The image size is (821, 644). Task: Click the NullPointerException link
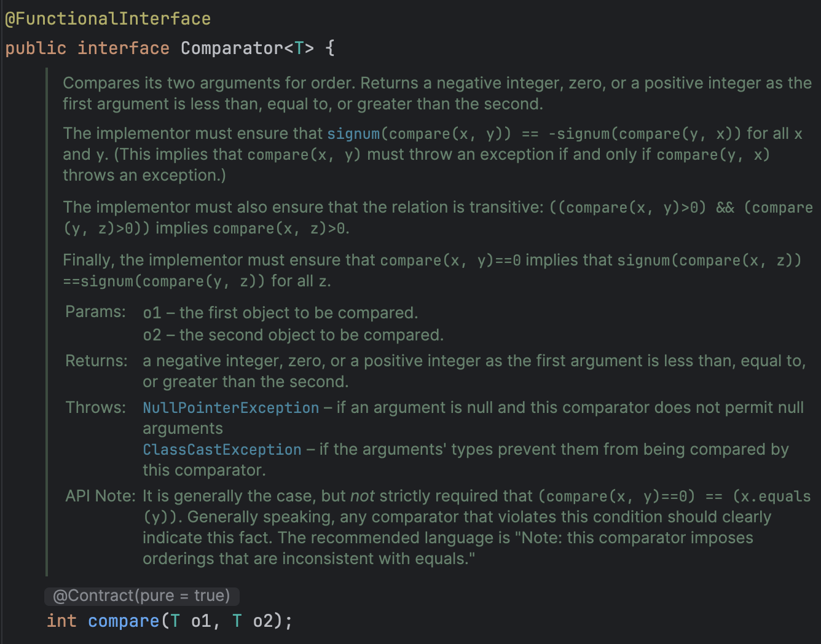230,407
